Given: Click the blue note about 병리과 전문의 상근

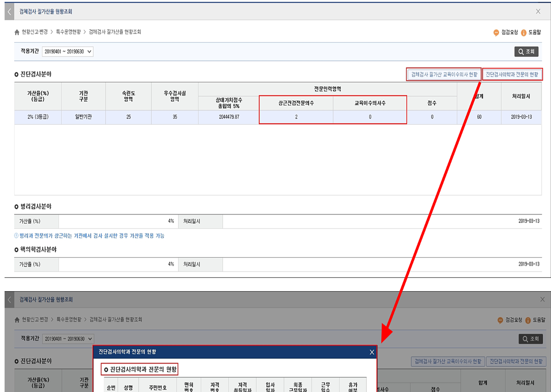Looking at the screenshot, I should coord(89,236).
